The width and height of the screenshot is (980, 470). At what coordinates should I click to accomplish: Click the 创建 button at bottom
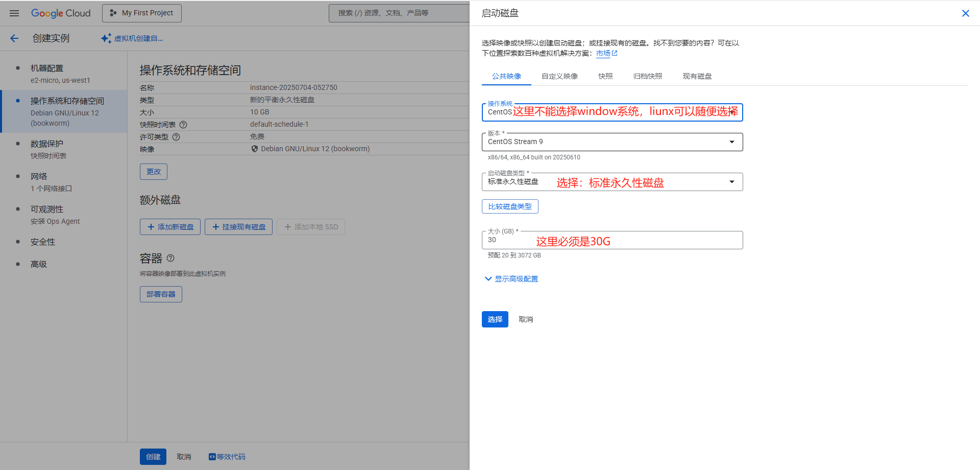click(153, 457)
